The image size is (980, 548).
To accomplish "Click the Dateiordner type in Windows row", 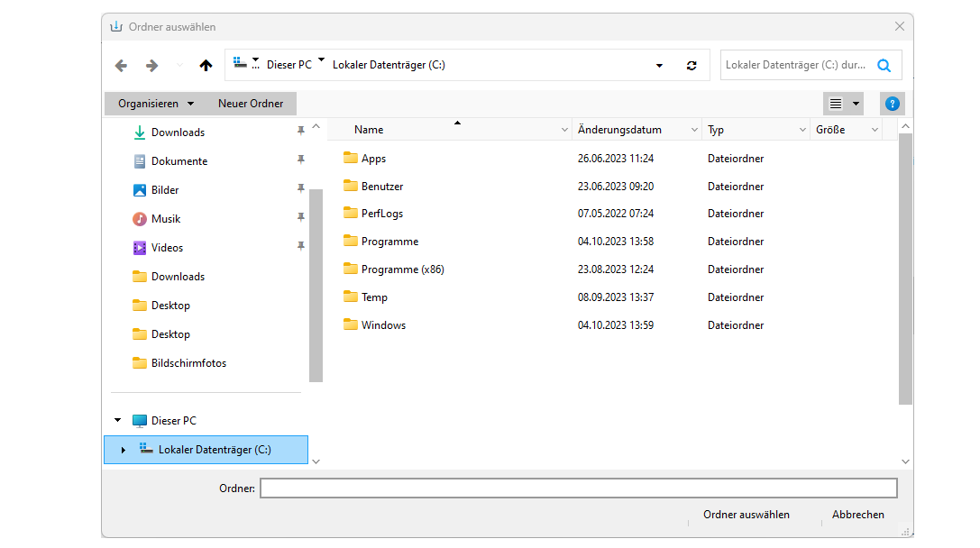I will point(736,325).
